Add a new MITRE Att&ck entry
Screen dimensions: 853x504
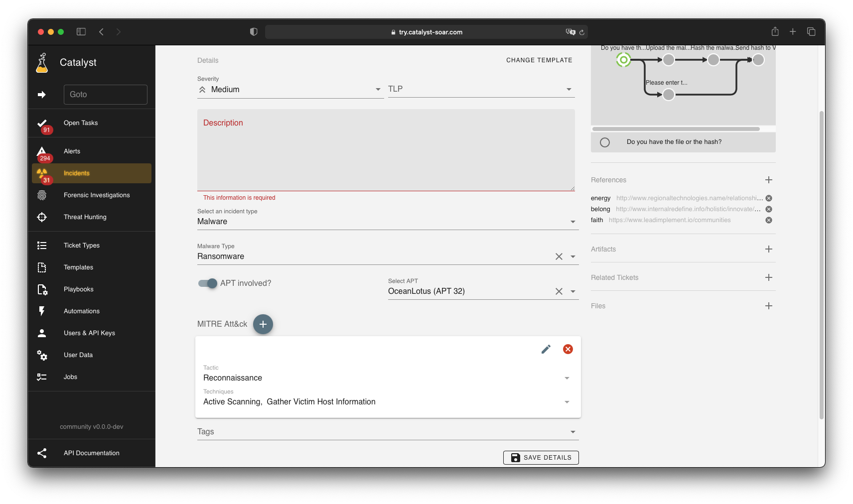click(263, 324)
